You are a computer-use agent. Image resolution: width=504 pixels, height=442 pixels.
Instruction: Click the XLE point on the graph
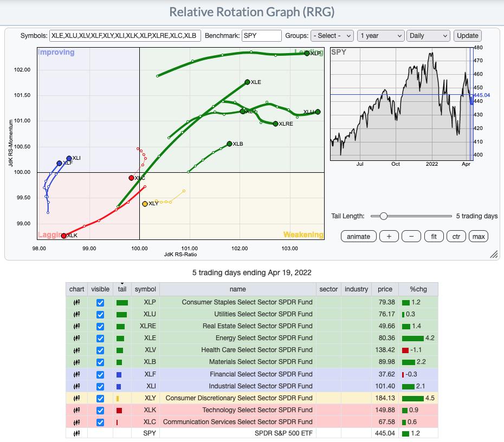click(x=247, y=82)
